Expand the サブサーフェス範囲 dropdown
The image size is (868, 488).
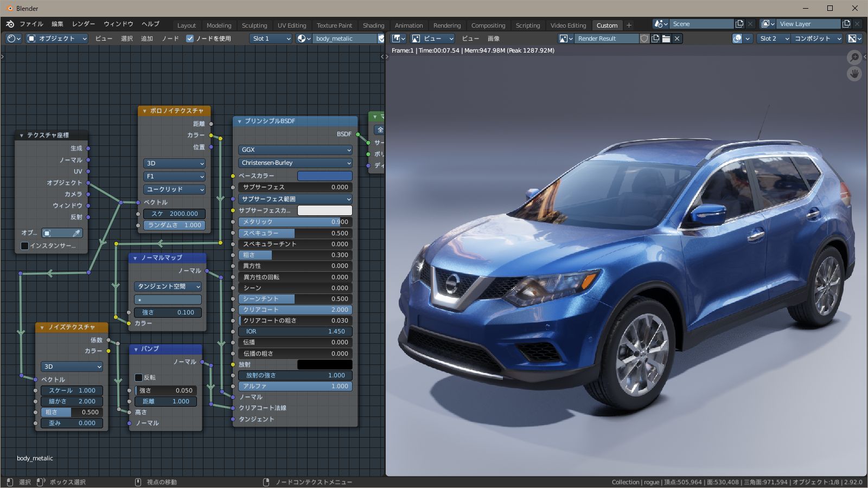[x=295, y=199]
